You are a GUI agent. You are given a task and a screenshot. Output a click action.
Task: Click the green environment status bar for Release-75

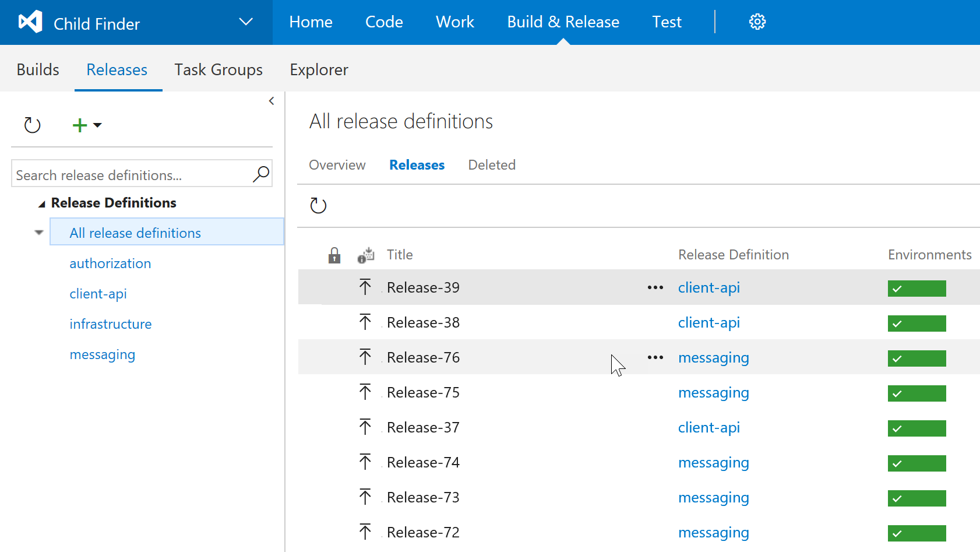[916, 393]
